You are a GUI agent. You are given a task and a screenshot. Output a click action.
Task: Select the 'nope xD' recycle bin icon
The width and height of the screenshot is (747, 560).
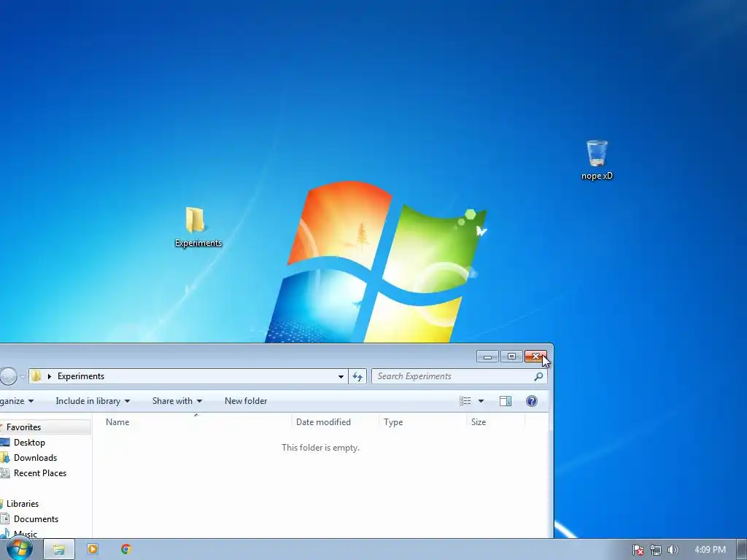597,160
